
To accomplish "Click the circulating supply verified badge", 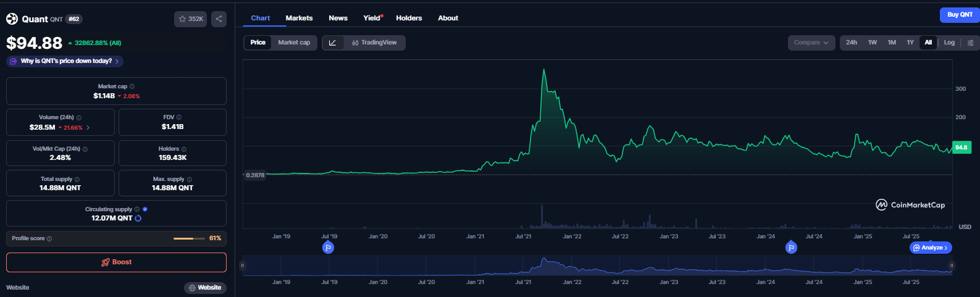I will click(145, 209).
